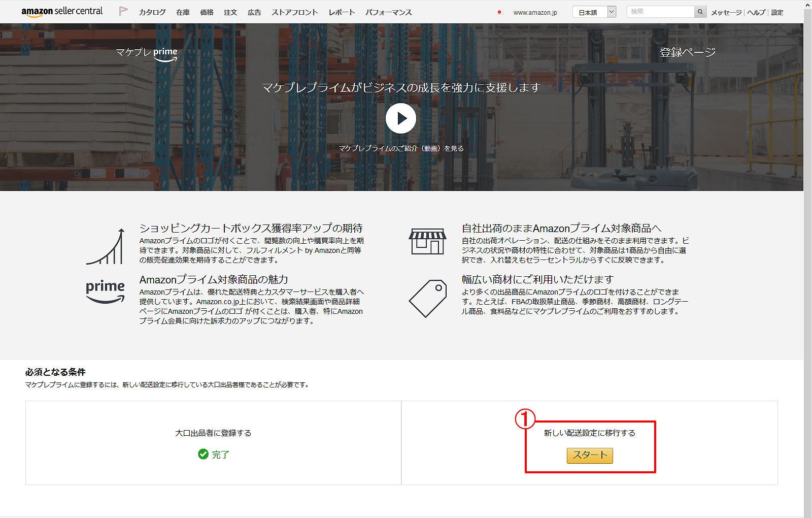This screenshot has height=518, width=812.
Task: Focus the 検索 input field
Action: coord(661,12)
